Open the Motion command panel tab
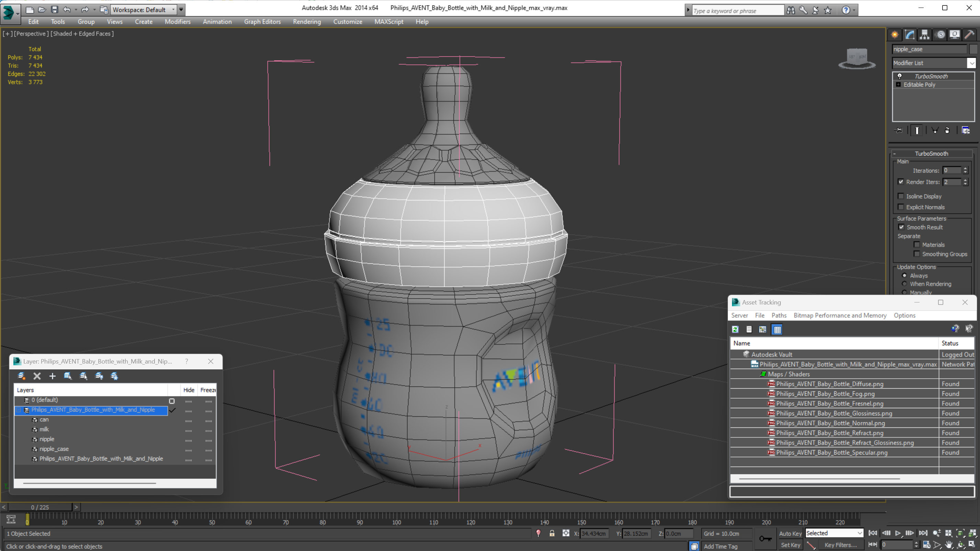This screenshot has width=980, height=551. (x=940, y=35)
